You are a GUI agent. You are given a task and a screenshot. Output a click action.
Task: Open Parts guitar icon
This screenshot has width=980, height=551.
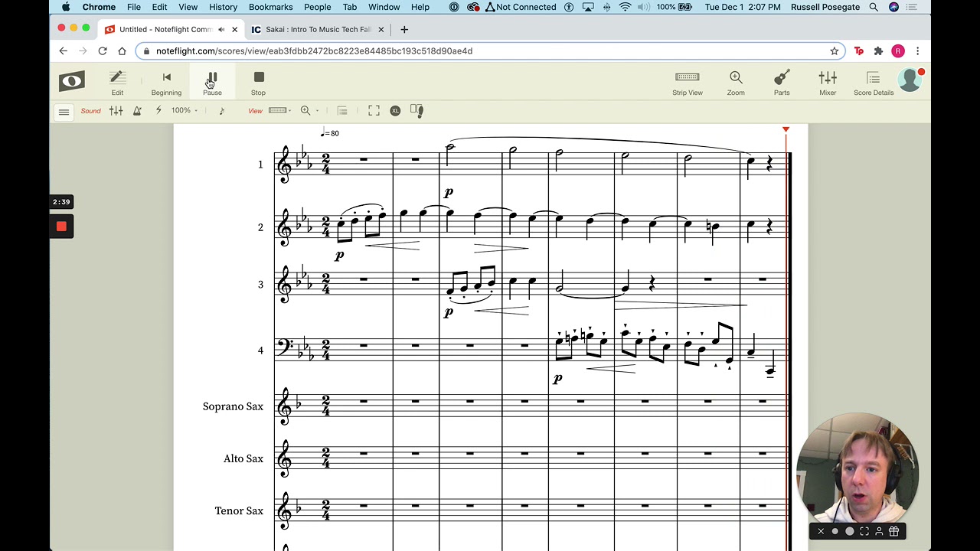(x=782, y=83)
